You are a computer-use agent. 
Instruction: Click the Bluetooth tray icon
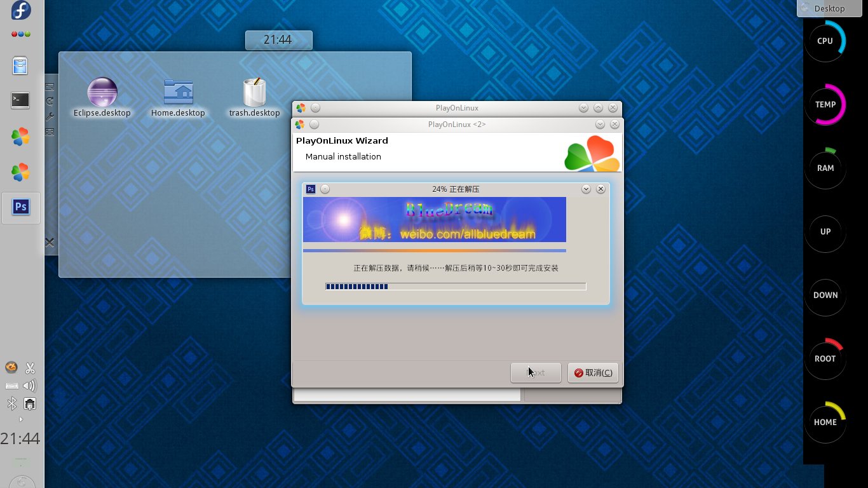tap(11, 403)
